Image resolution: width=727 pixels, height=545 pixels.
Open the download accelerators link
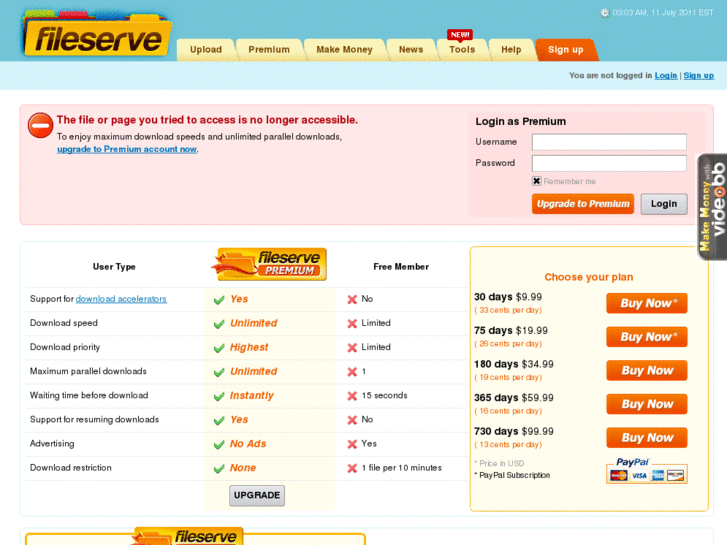[x=121, y=299]
